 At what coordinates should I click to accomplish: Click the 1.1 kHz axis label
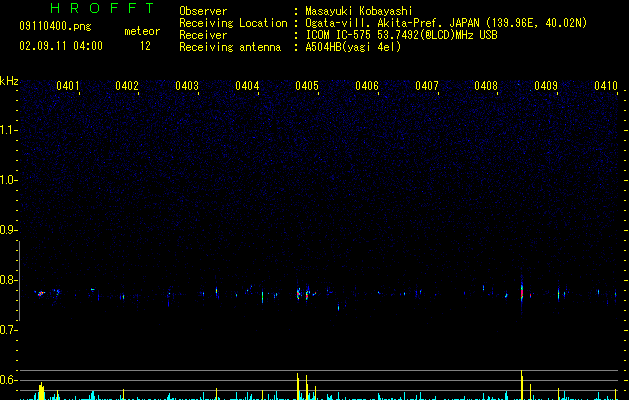click(x=8, y=130)
